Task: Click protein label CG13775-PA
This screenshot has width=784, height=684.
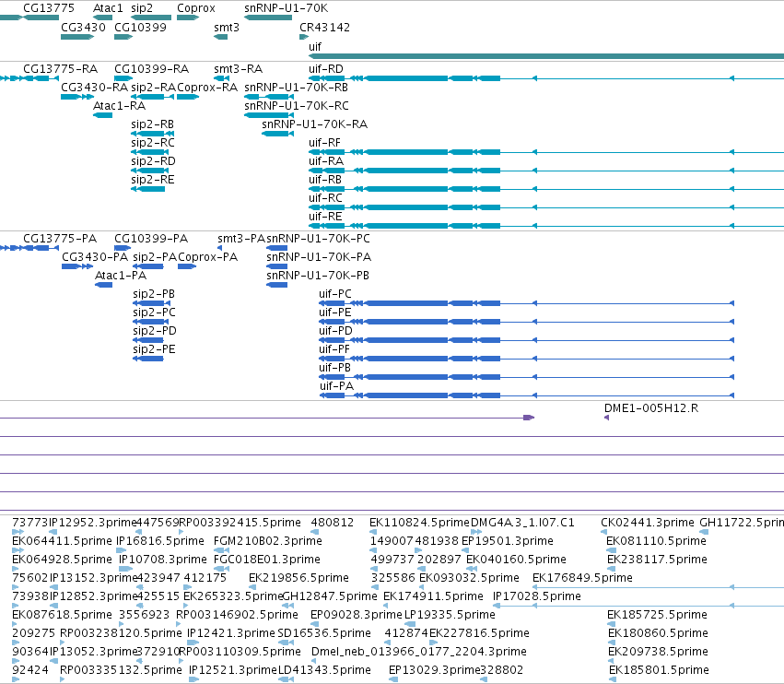Action: click(x=60, y=238)
